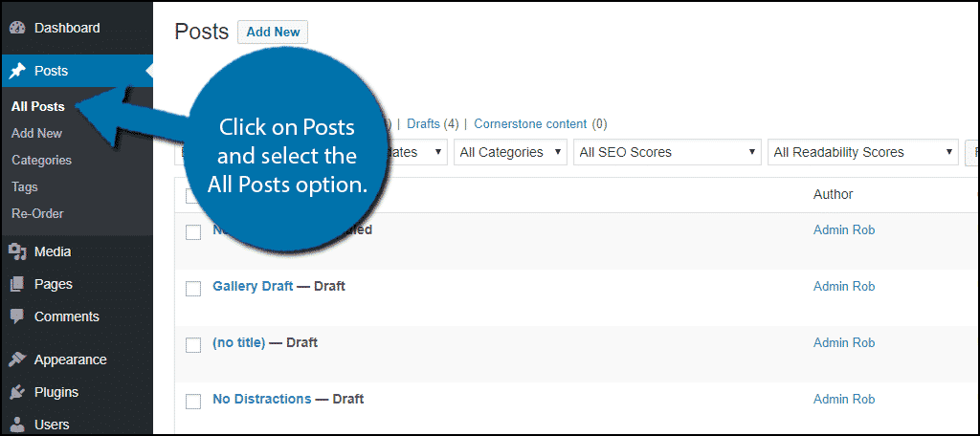
Task: Select All Posts submenu item
Action: pos(38,107)
